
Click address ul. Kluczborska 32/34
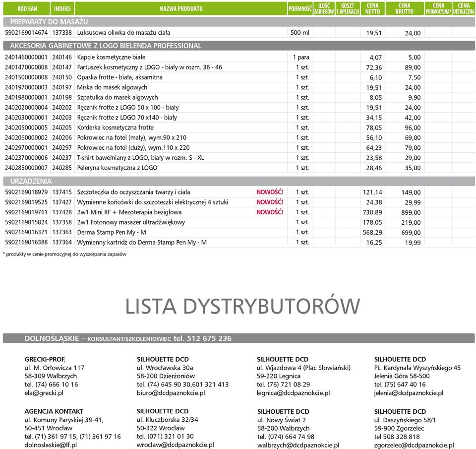(x=167, y=420)
